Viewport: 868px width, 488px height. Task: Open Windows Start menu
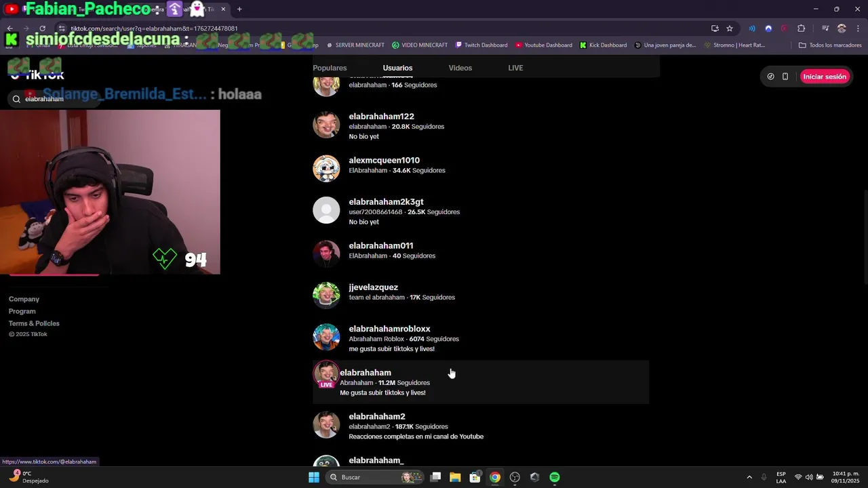(x=314, y=477)
